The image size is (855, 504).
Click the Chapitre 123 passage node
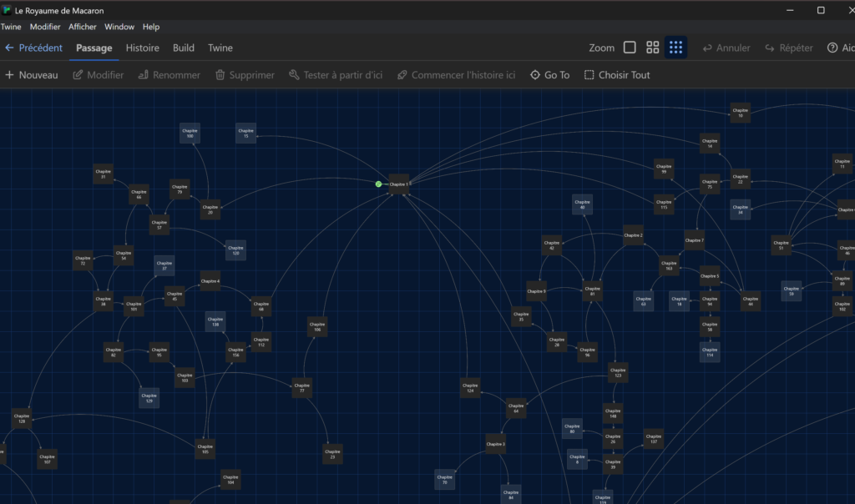(x=618, y=373)
